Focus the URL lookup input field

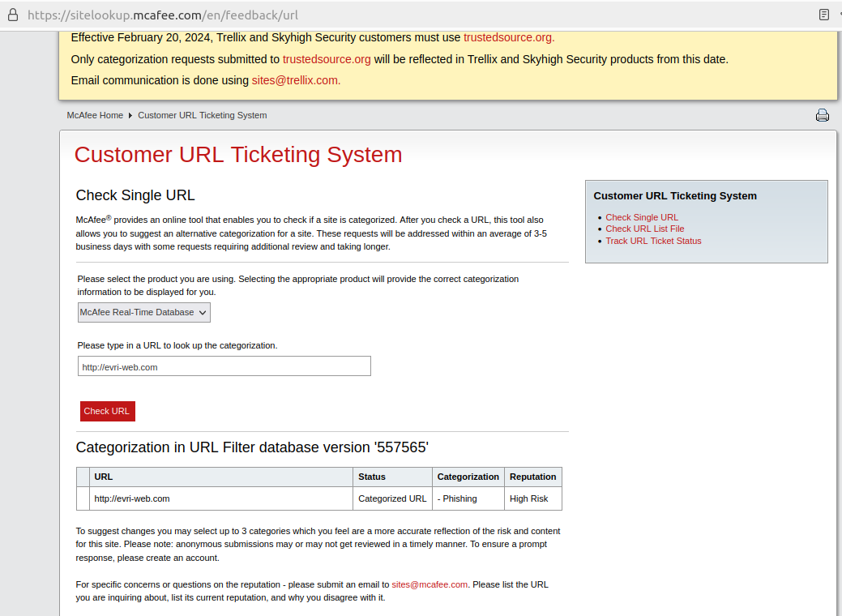(224, 366)
